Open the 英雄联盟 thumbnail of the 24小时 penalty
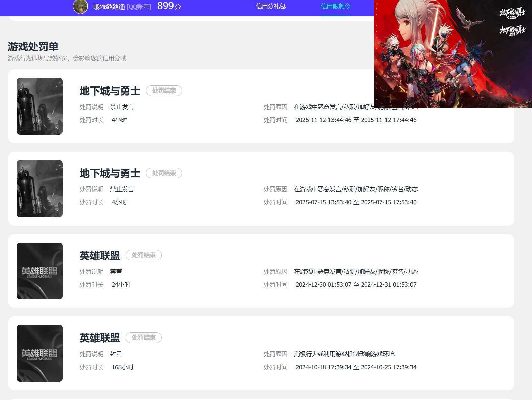The image size is (532, 400). pos(39,271)
